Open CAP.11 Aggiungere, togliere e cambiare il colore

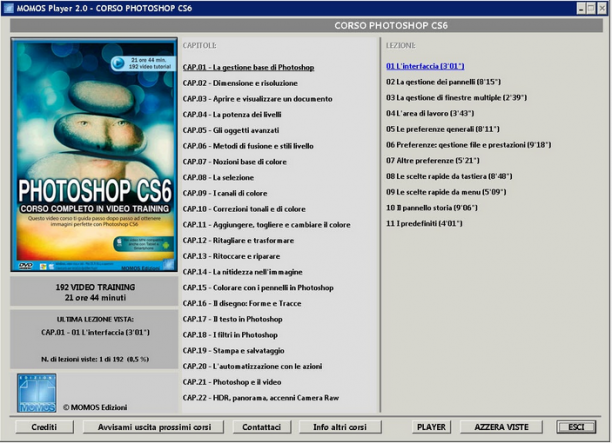coord(267,225)
